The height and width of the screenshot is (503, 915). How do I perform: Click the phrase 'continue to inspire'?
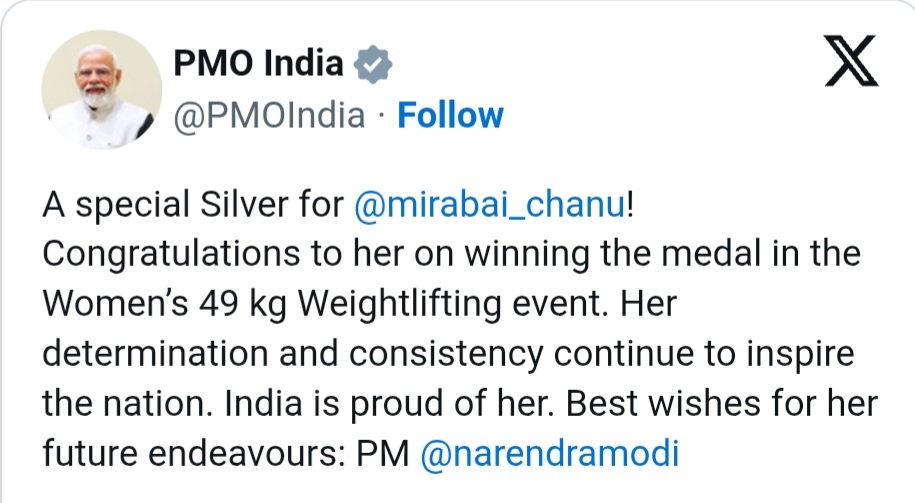pyautogui.click(x=704, y=354)
